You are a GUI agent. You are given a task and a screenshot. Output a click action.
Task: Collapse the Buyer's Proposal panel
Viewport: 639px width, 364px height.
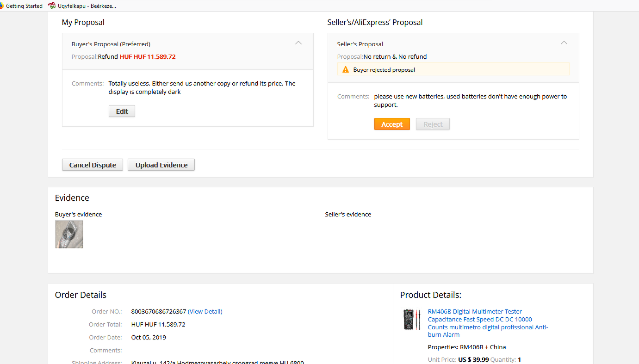coord(298,43)
